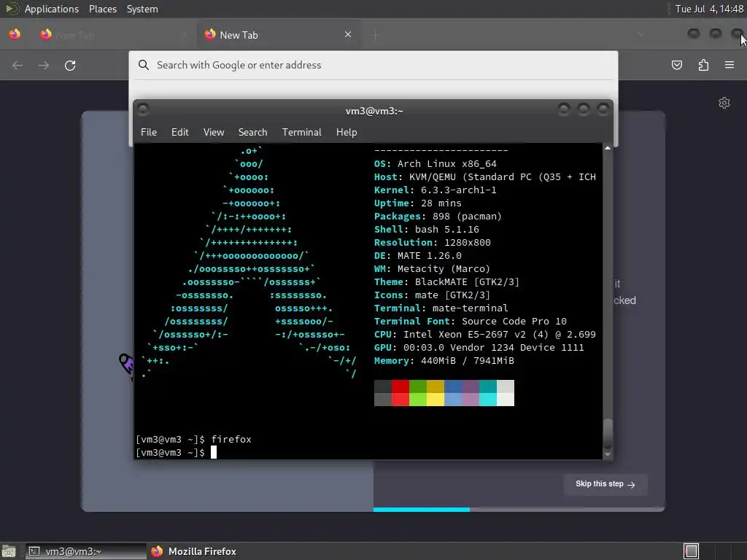
Task: Focus the Search with Google address bar
Action: pyautogui.click(x=373, y=65)
